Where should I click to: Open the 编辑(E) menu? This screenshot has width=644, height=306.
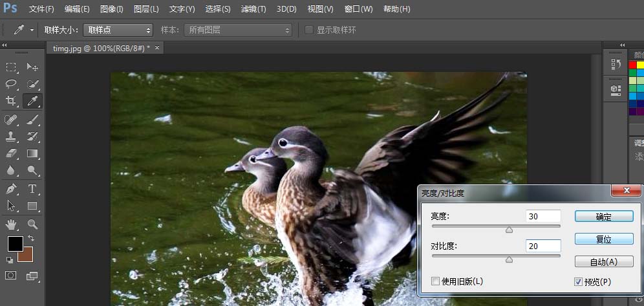coord(77,8)
